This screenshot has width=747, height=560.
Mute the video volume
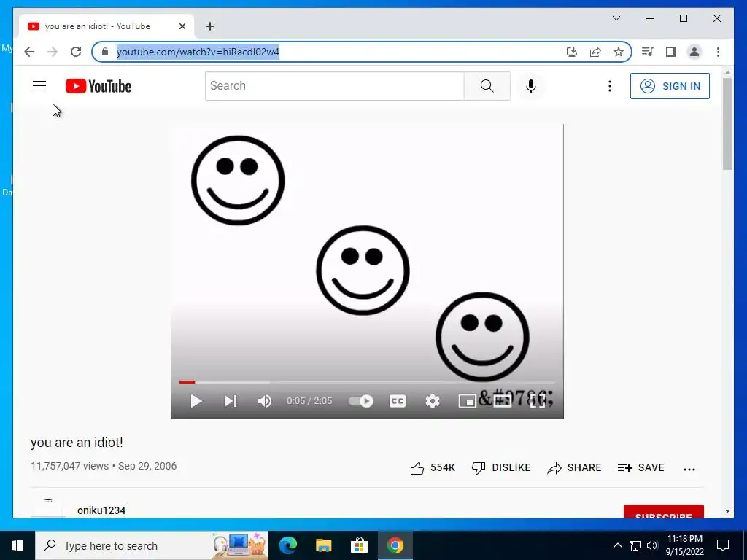264,401
